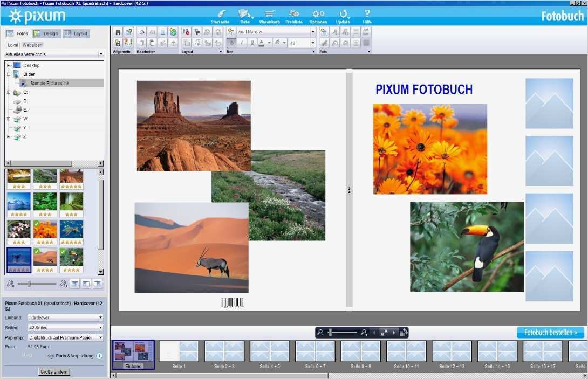Click the zoom-out magnifier below the photo list

click(x=11, y=284)
